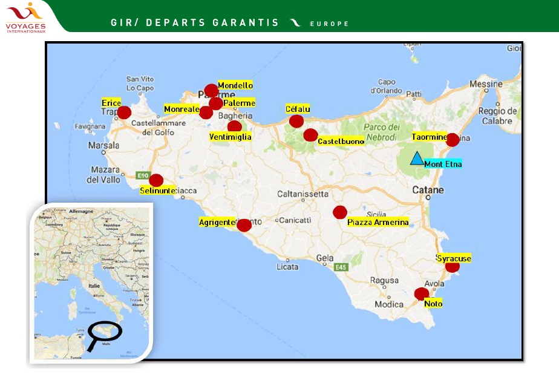
Task: Click the Syracuse yellow label
Action: coord(454,258)
